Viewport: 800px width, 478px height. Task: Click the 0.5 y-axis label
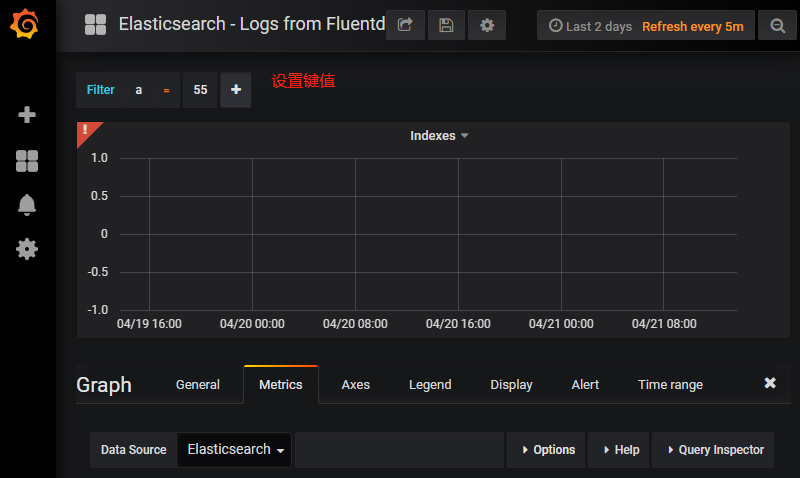tap(99, 196)
